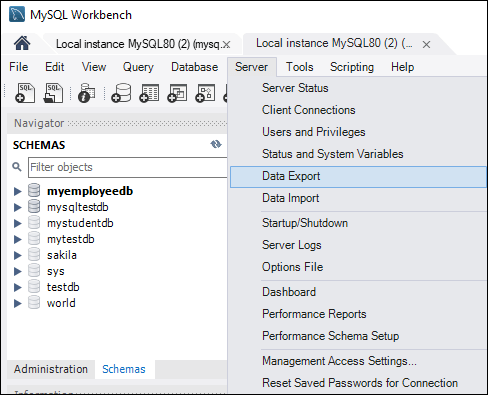Screen dimensions: 488x395
Task: Close the second Local instance tab
Action: click(426, 44)
